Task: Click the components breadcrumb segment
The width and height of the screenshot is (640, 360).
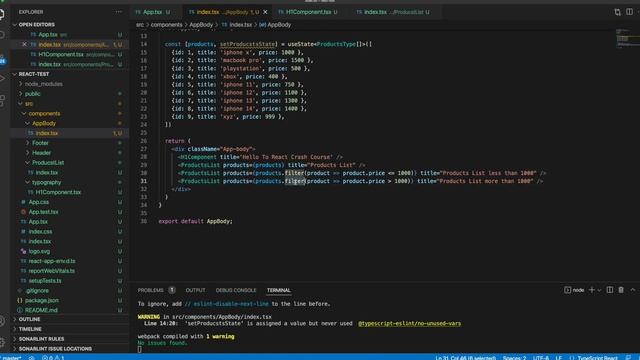Action: (167, 25)
